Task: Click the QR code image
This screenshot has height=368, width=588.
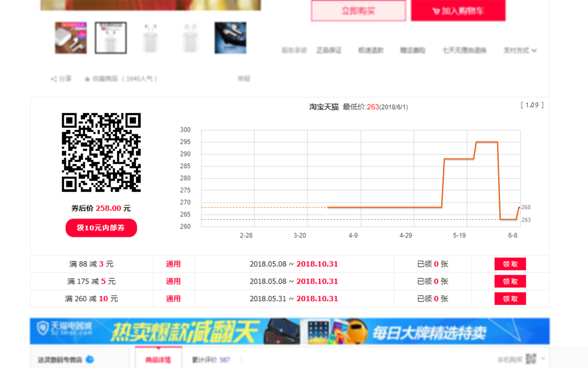Action: pos(101,152)
